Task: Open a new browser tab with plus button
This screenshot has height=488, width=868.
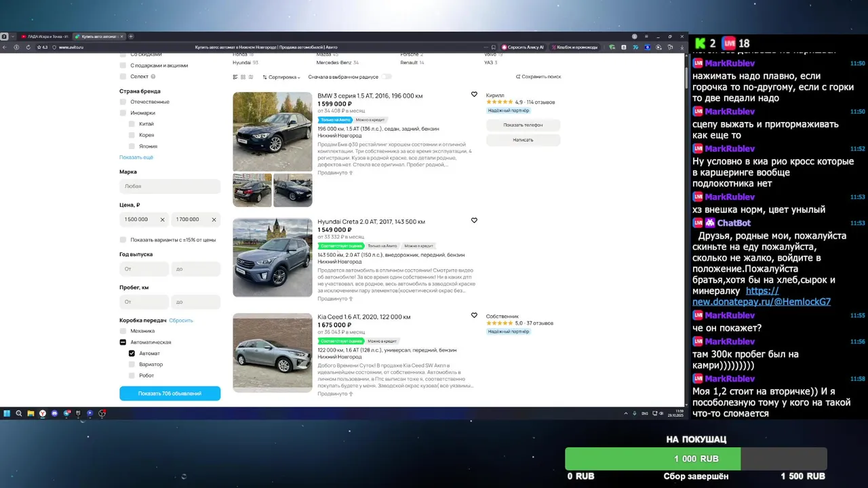Action: [131, 37]
